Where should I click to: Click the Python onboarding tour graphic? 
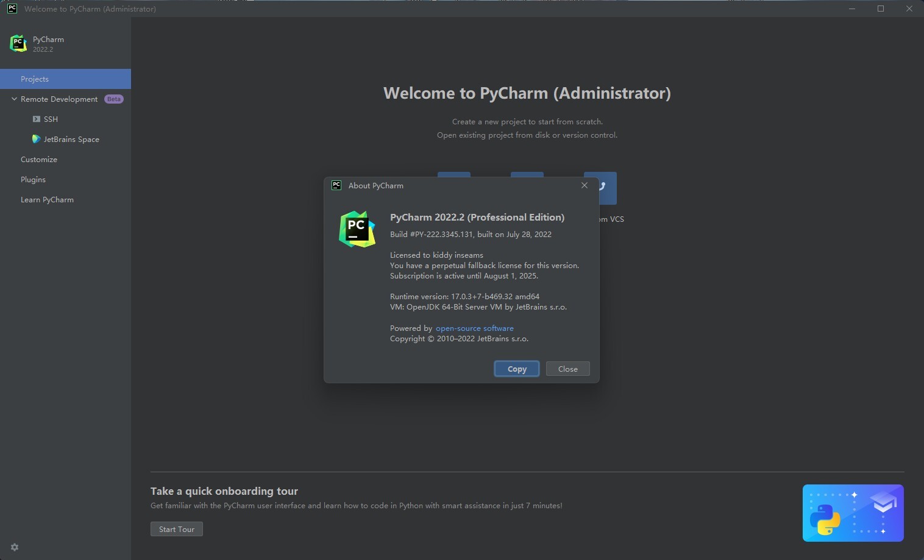click(x=853, y=512)
